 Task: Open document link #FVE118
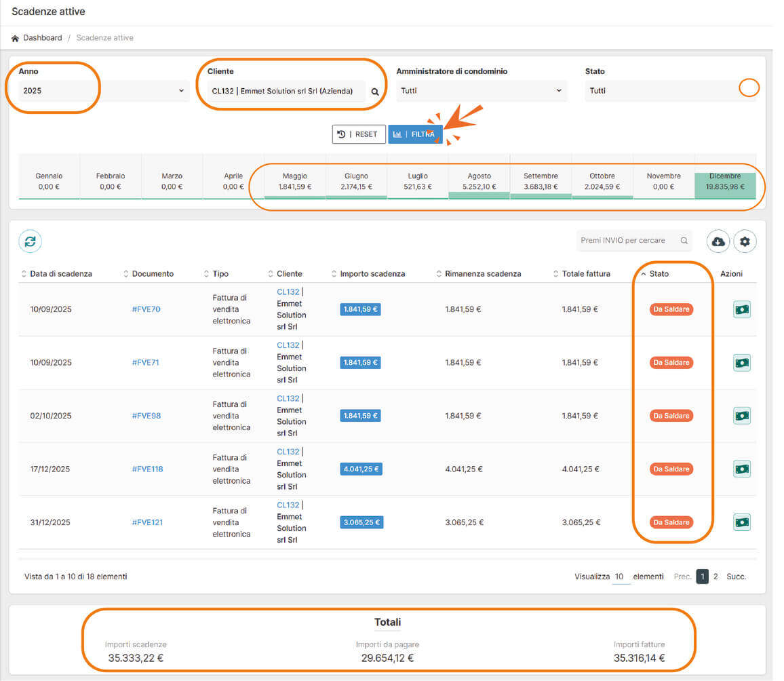click(147, 469)
